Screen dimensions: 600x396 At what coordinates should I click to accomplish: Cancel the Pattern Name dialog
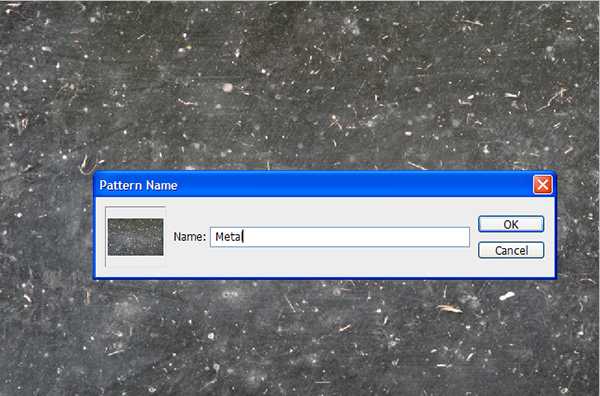(x=511, y=250)
